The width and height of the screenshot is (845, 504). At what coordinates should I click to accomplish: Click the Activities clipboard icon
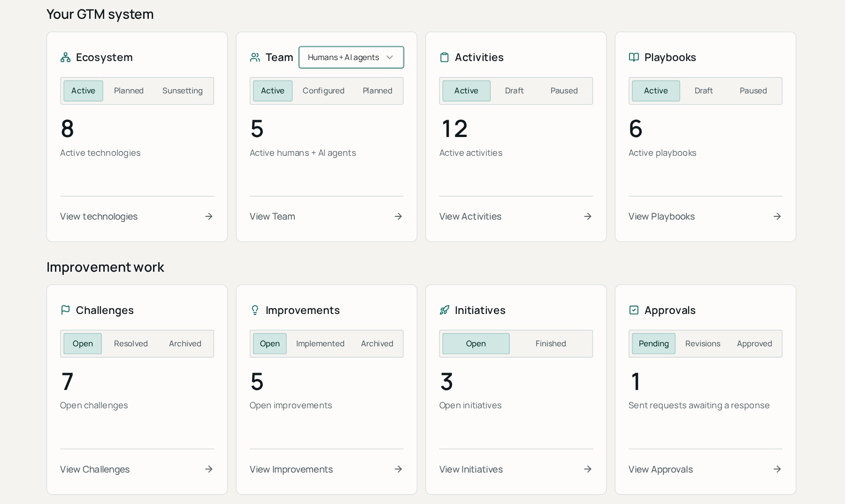pos(445,57)
